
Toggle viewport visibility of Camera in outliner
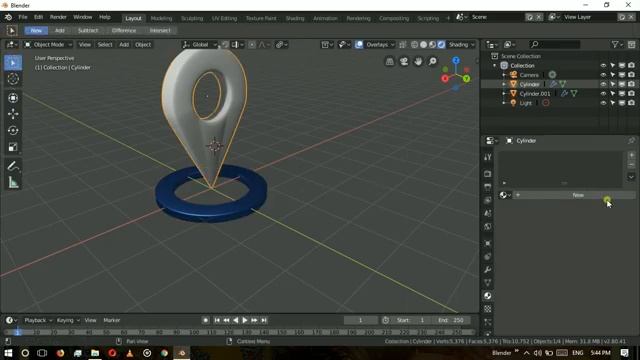(x=603, y=75)
